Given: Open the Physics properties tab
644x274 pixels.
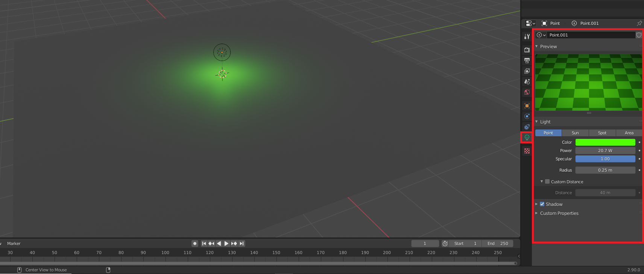Looking at the screenshot, I should [x=527, y=116].
